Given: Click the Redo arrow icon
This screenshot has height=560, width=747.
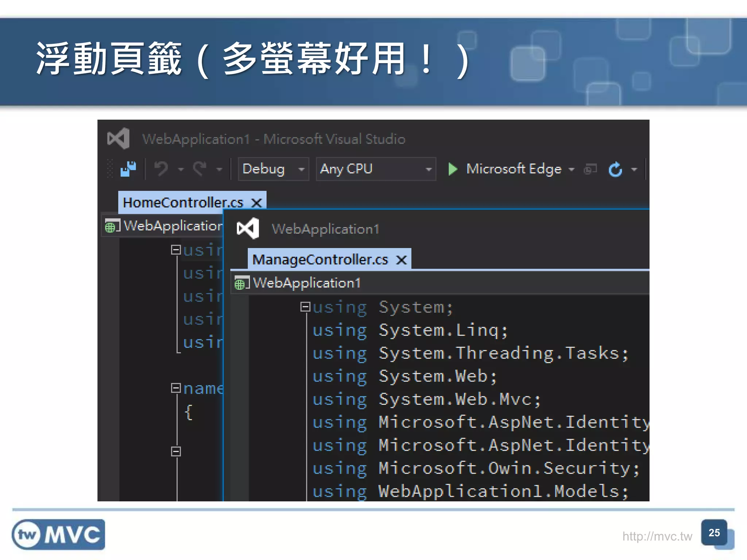Looking at the screenshot, I should pos(200,169).
